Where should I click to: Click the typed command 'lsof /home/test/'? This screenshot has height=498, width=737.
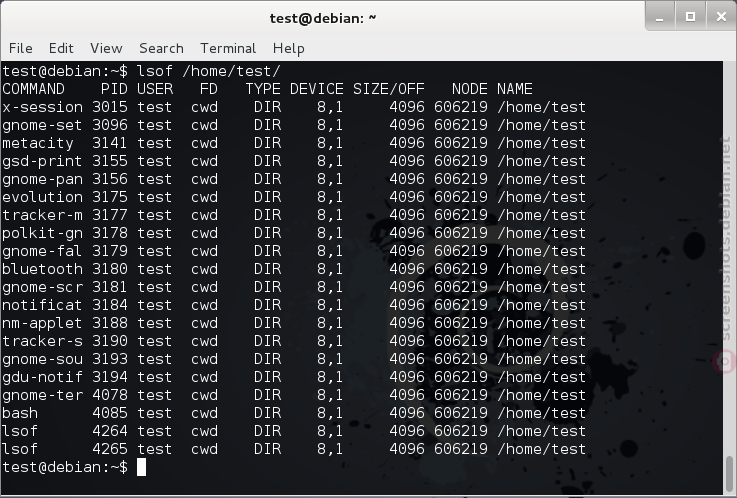pos(208,71)
